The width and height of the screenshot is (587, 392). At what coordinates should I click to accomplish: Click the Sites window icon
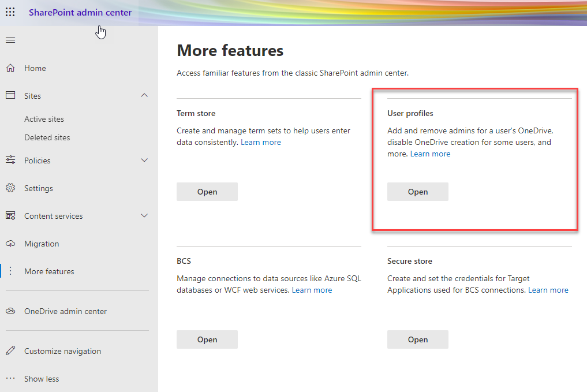(10, 96)
